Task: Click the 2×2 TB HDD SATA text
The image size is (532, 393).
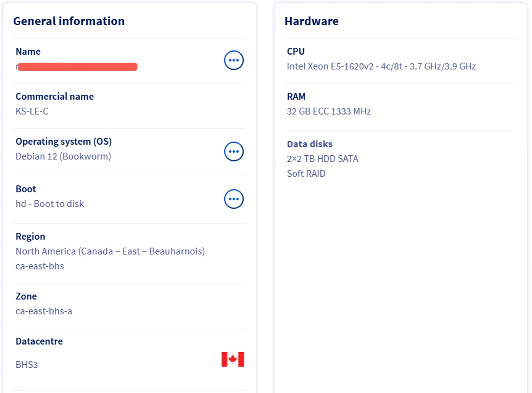Action: coord(322,159)
